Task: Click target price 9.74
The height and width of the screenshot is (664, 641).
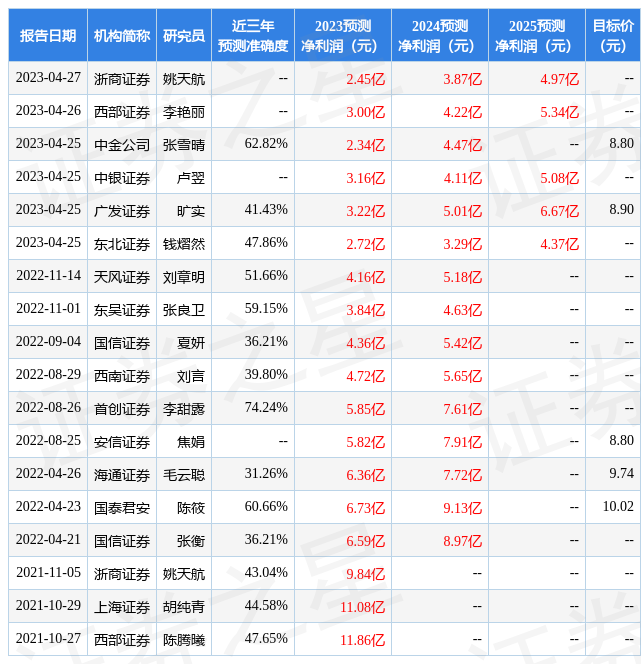Action: (622, 473)
